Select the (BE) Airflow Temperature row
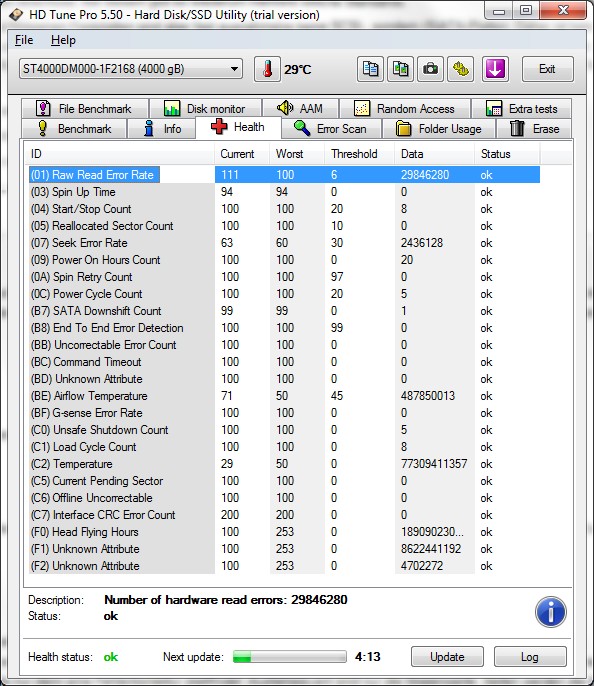Image resolution: width=594 pixels, height=686 pixels. coord(284,396)
